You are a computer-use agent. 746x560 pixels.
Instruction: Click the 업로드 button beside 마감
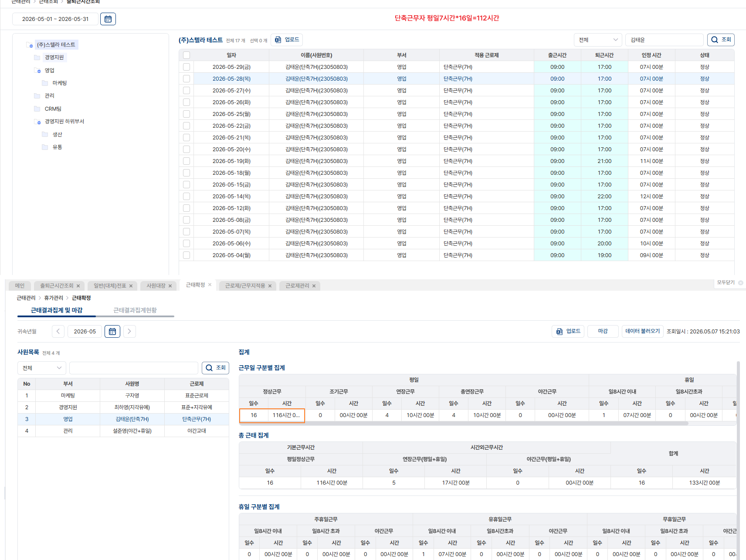tap(569, 331)
